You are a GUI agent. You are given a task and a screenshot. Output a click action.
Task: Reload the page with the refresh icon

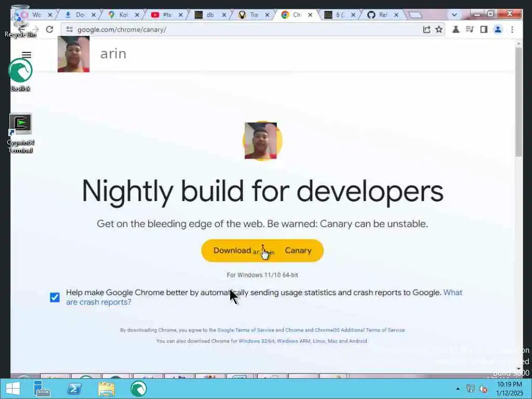49,30
